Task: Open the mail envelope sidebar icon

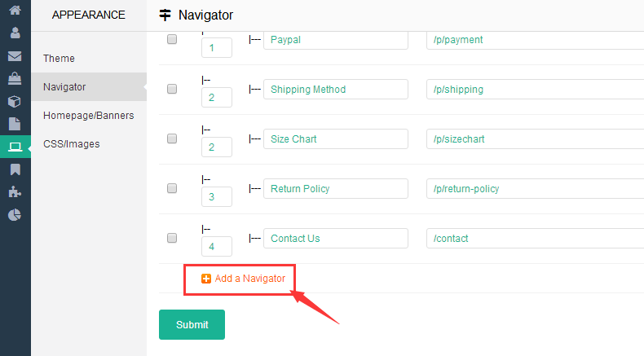Action: (15, 56)
